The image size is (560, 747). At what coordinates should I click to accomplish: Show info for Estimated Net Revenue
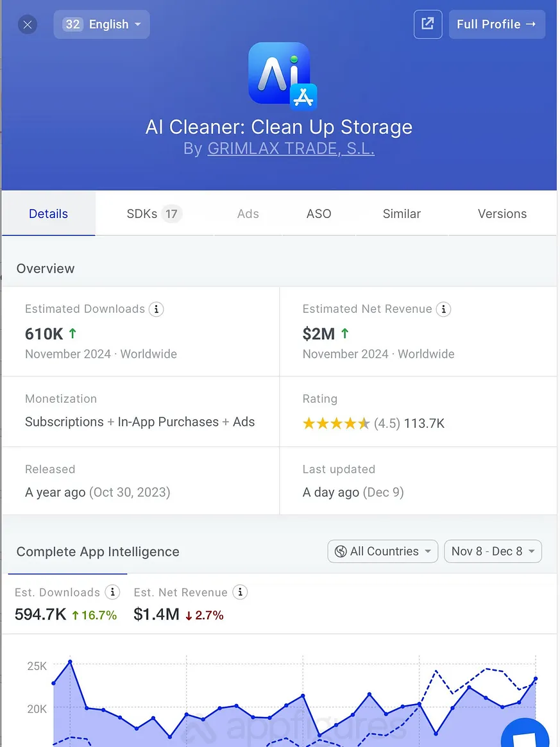(443, 309)
